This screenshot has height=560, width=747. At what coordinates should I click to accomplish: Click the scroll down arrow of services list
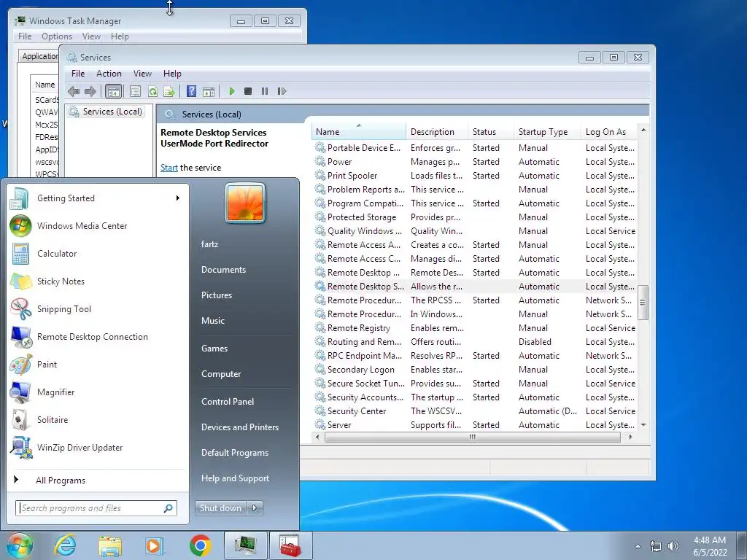[x=643, y=425]
